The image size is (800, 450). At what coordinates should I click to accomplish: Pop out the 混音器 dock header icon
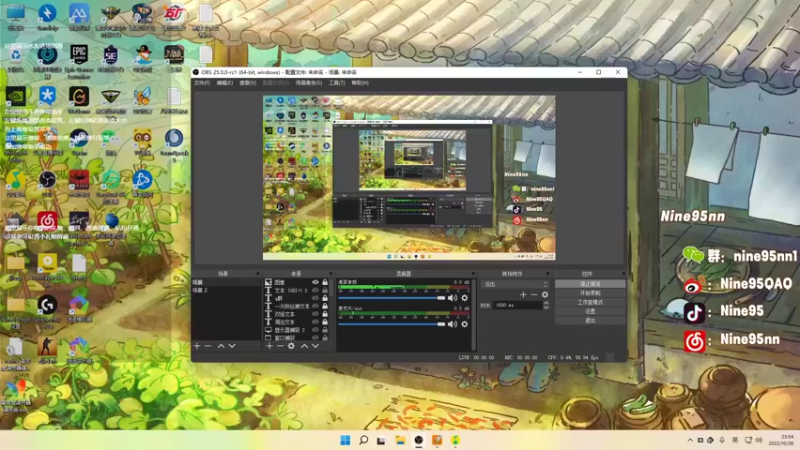coord(473,274)
